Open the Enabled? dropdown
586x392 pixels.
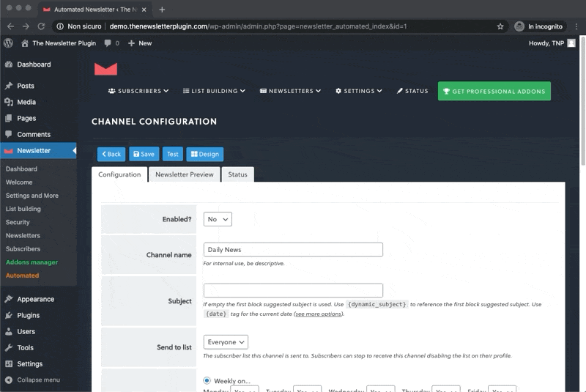tap(218, 219)
